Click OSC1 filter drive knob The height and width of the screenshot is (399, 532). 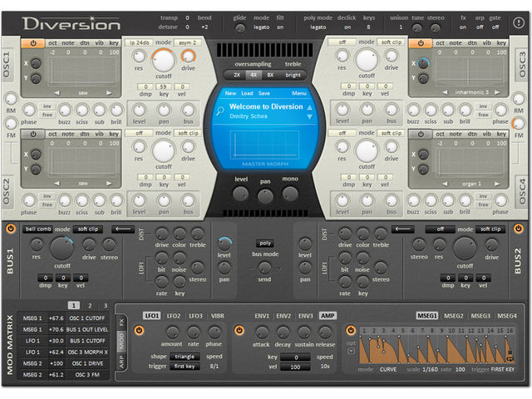[x=188, y=56]
